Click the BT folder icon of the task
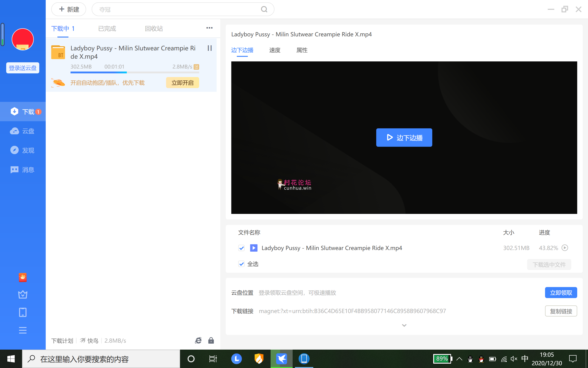 tap(58, 52)
